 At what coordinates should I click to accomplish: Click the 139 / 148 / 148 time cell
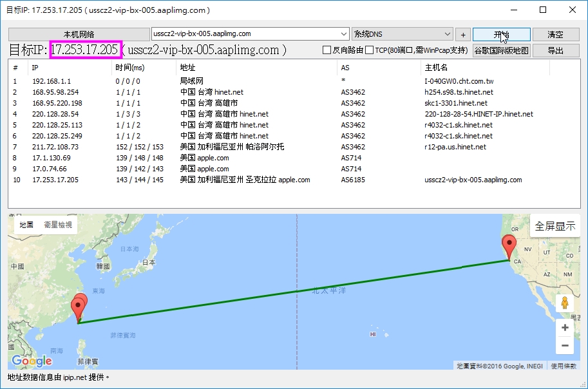click(140, 158)
